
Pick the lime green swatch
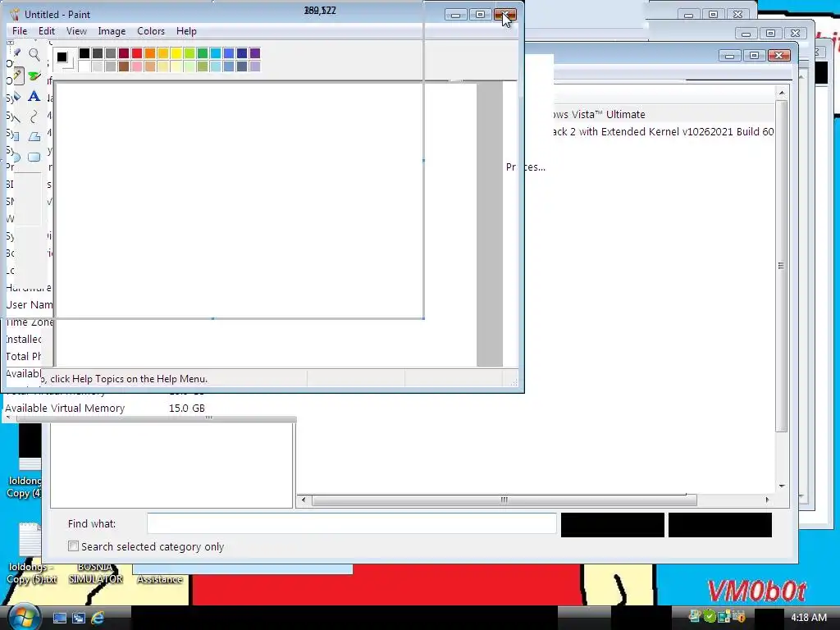[189, 53]
